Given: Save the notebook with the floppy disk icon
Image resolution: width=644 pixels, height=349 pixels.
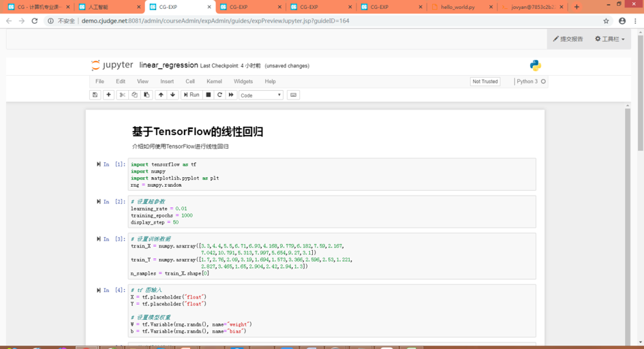Looking at the screenshot, I should [95, 95].
